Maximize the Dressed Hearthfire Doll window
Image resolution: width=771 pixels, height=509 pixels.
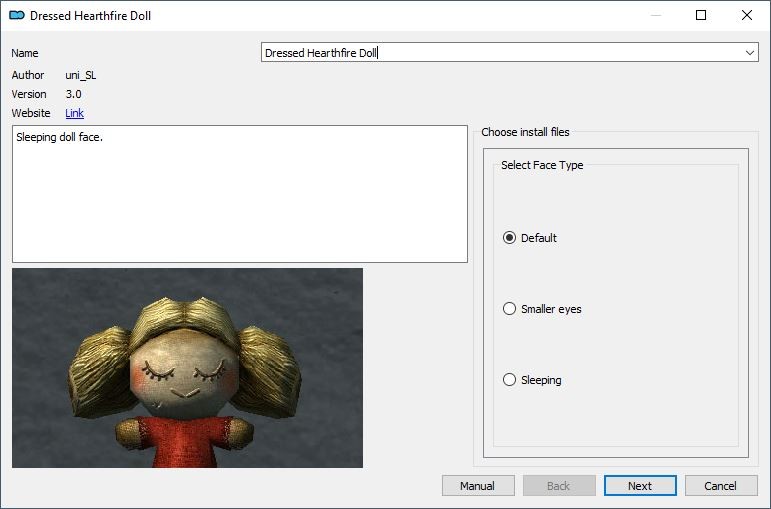(x=701, y=15)
